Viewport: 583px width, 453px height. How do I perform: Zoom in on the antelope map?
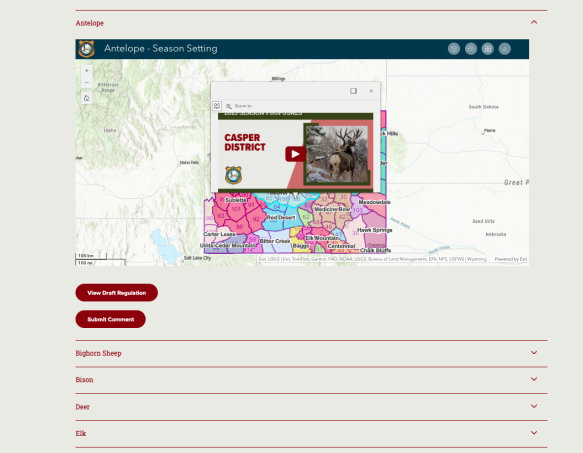[87, 70]
